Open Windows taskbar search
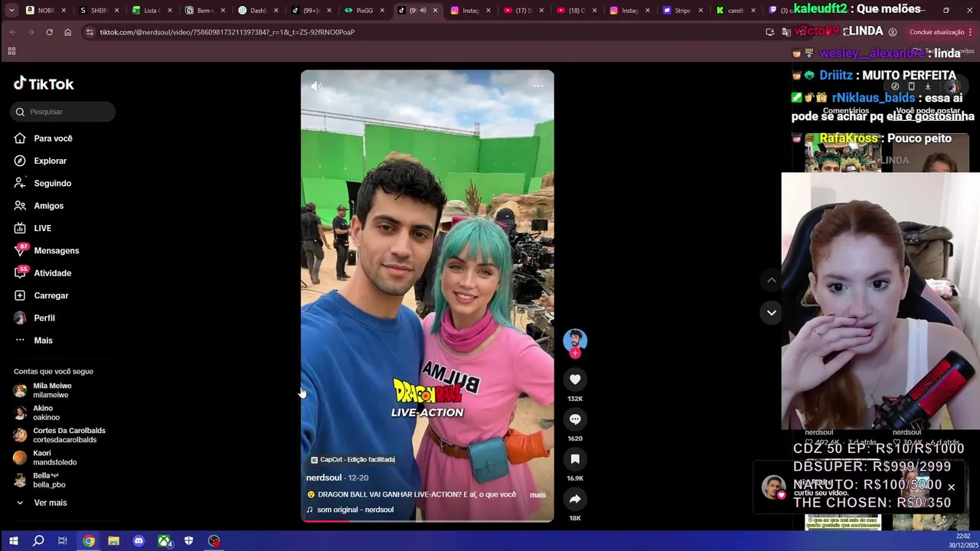This screenshot has height=551, width=980. 38,541
